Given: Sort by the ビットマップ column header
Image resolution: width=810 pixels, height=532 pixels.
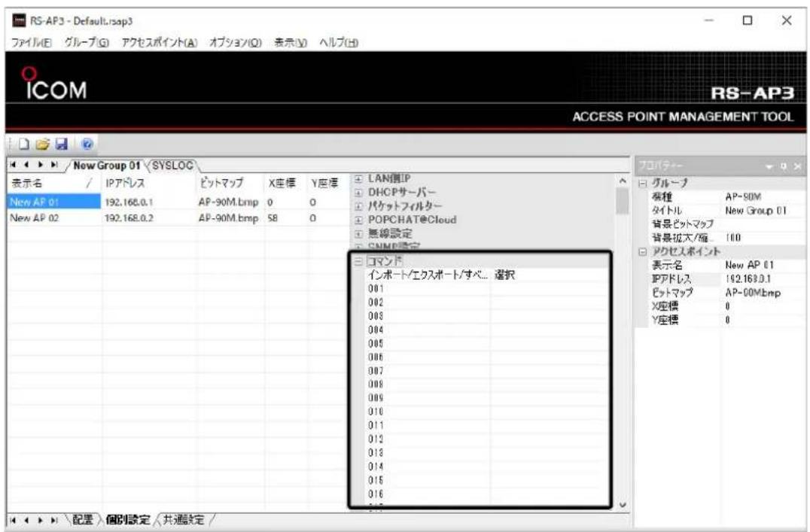Looking at the screenshot, I should click(230, 184).
